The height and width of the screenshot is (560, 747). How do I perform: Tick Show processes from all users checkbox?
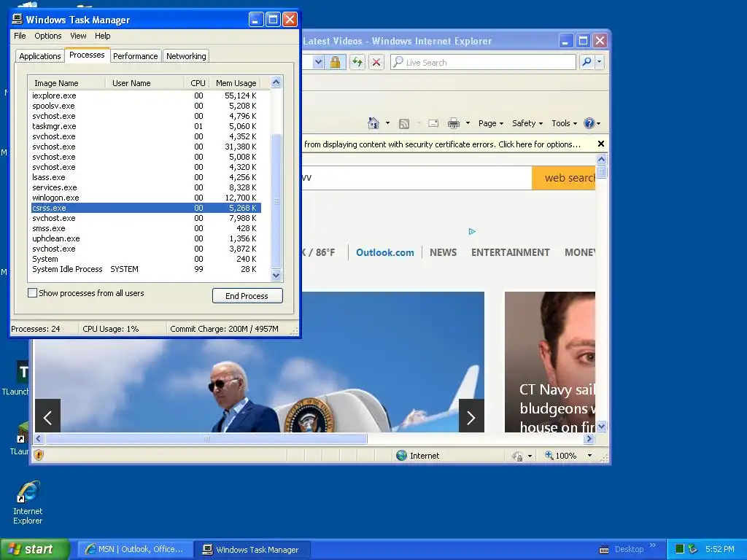[x=32, y=293]
